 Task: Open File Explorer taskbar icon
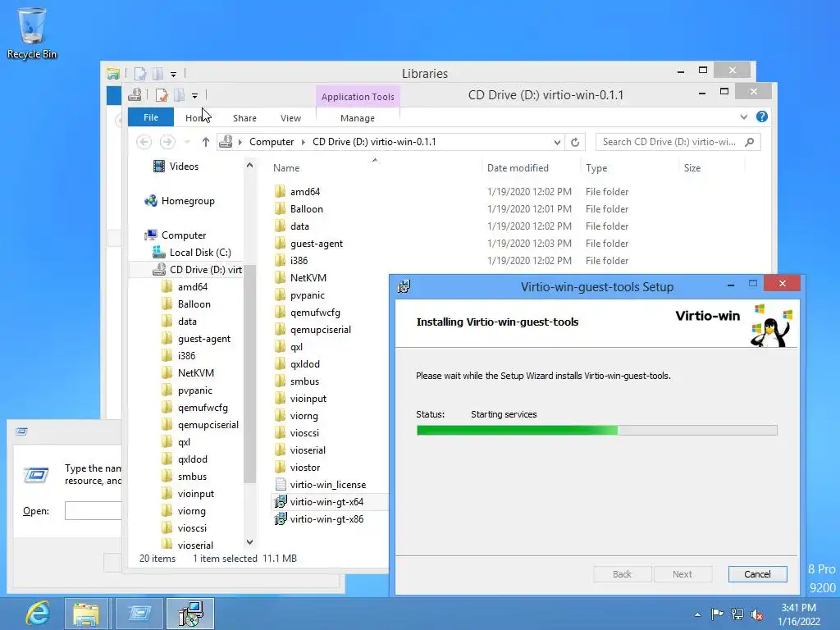(86, 614)
